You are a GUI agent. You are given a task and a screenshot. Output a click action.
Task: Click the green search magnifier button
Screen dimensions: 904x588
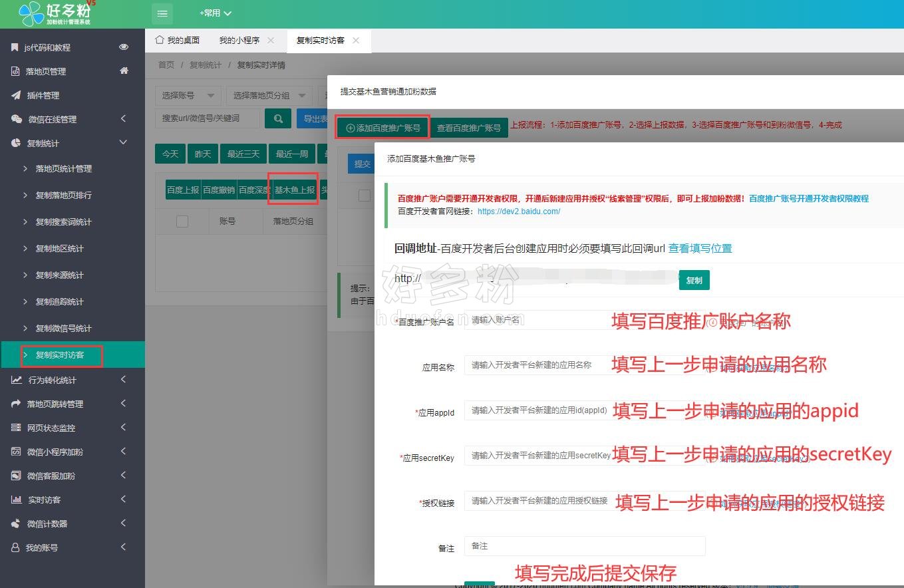[x=278, y=118]
